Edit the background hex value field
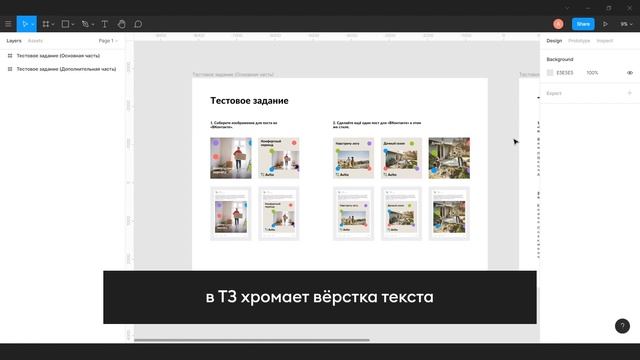This screenshot has width=640, height=360. (565, 73)
